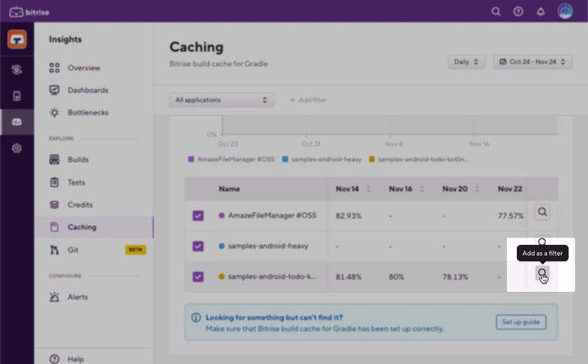Viewport: 588px width, 364px height.
Task: Click the 78.13% cell
Action: click(455, 277)
